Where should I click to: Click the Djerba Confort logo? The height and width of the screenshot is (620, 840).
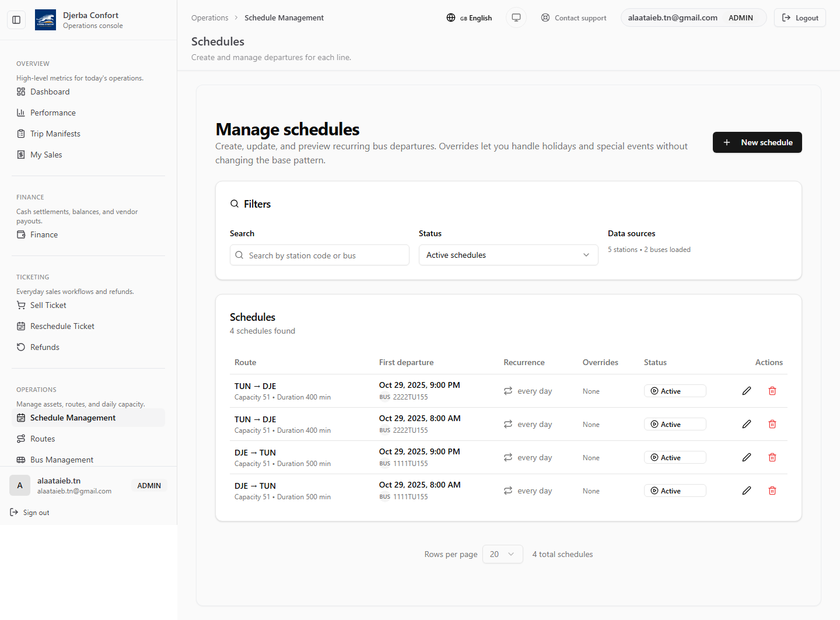45,20
